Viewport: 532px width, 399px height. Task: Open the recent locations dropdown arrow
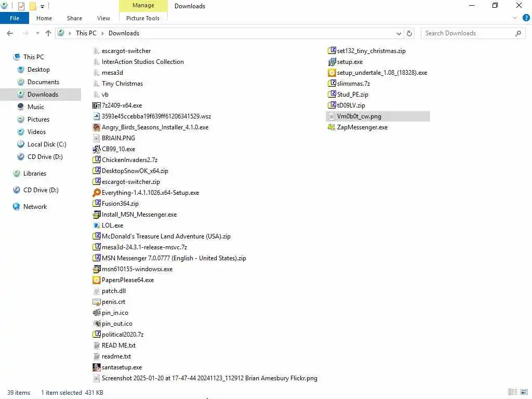click(x=37, y=33)
